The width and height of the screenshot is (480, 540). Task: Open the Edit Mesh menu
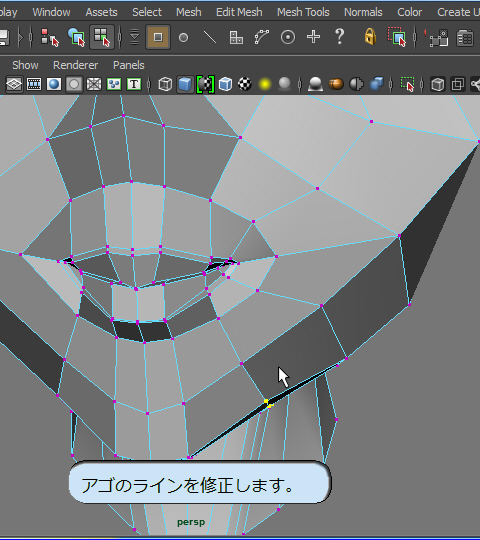(x=239, y=12)
